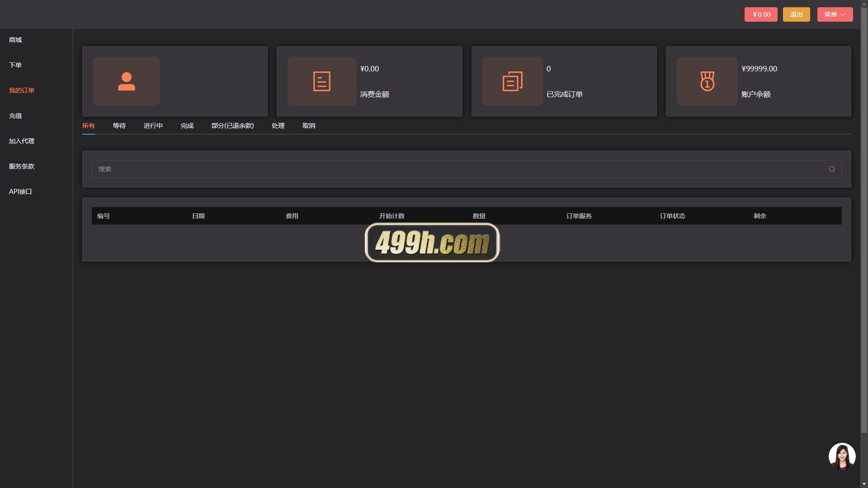The height and width of the screenshot is (488, 868).
Task: Click the ¥99999.00 account balance value
Action: pyautogui.click(x=759, y=69)
